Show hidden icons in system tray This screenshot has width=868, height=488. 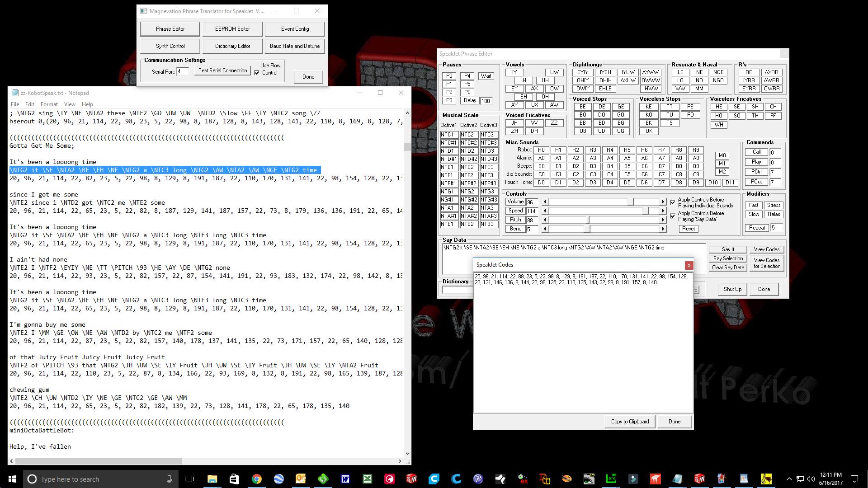point(789,479)
